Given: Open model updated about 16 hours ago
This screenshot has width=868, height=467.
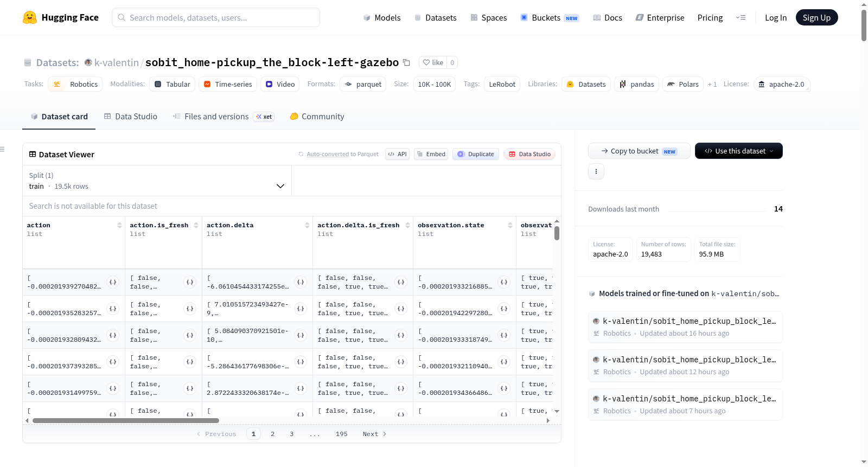Looking at the screenshot, I should (x=685, y=327).
